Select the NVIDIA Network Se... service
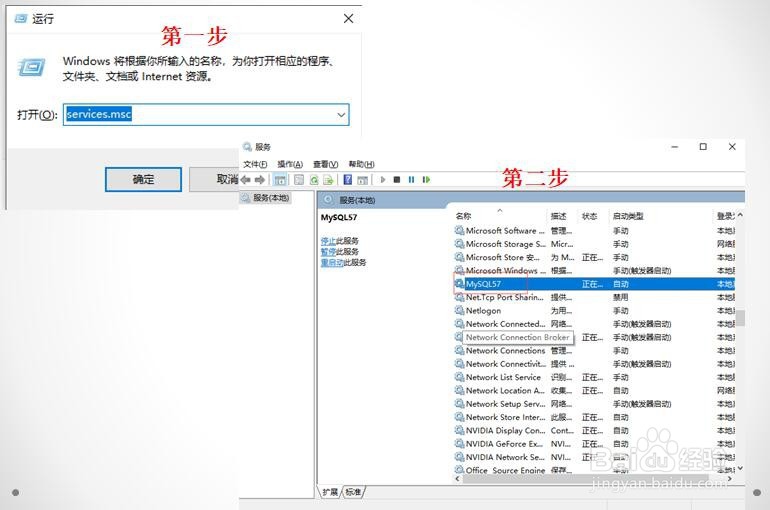 click(594, 456)
